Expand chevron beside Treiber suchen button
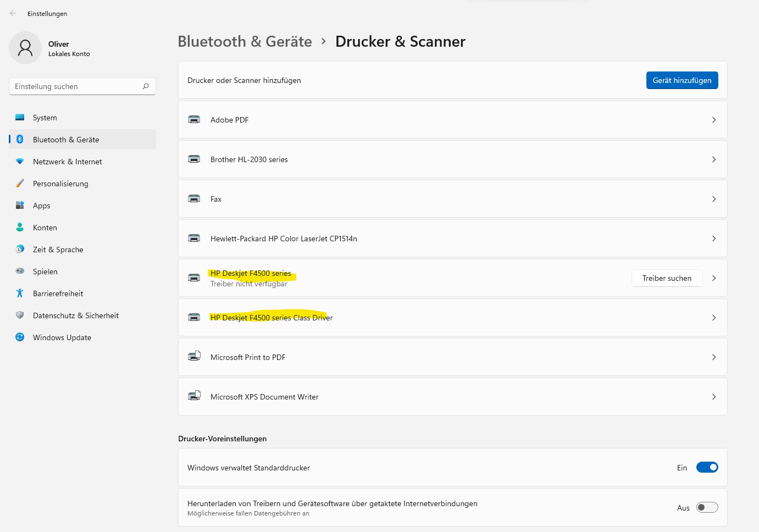Image resolution: width=759 pixels, height=532 pixels. [x=714, y=278]
